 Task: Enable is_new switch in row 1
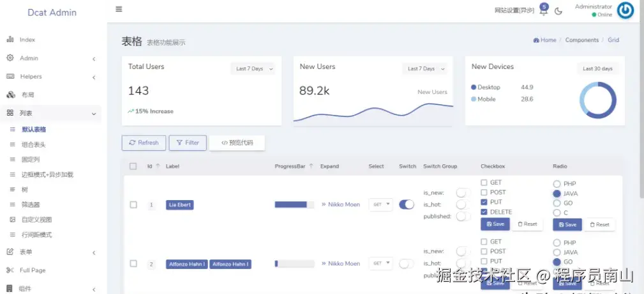(x=463, y=192)
